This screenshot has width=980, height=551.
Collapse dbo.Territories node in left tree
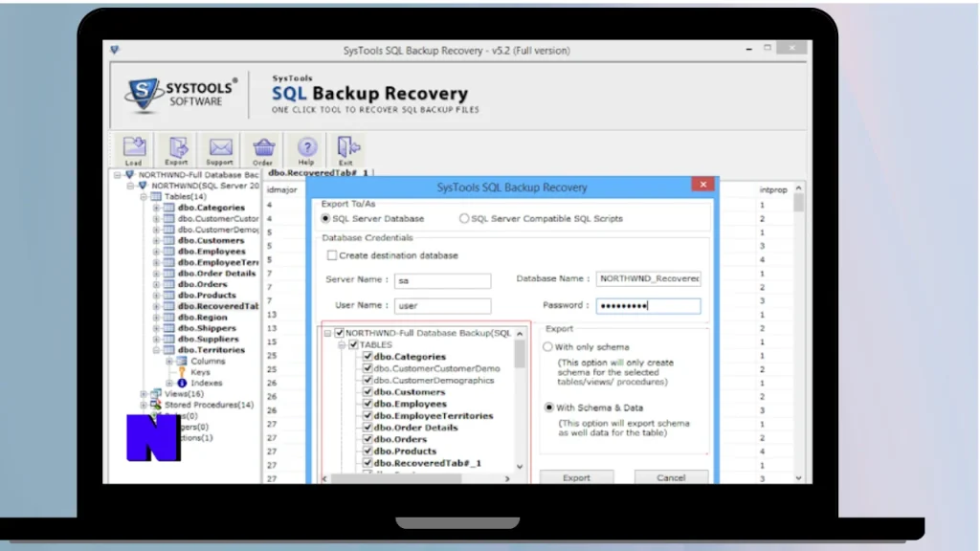click(156, 350)
